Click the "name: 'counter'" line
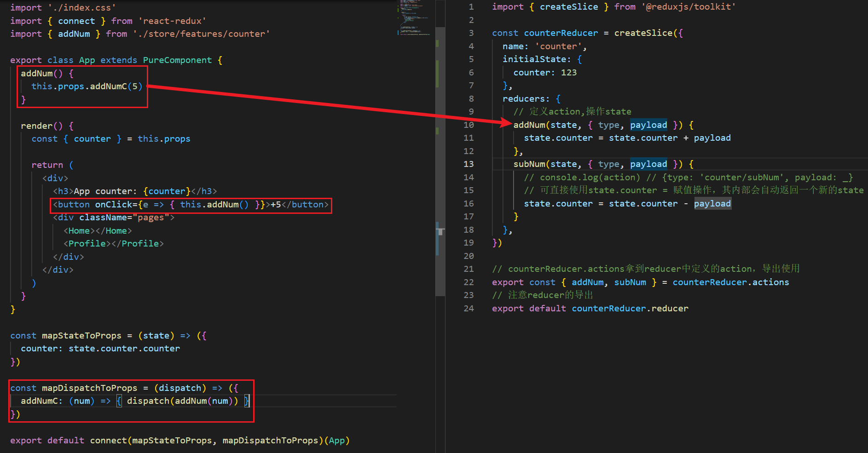Viewport: 868px width, 453px height. pyautogui.click(x=544, y=46)
